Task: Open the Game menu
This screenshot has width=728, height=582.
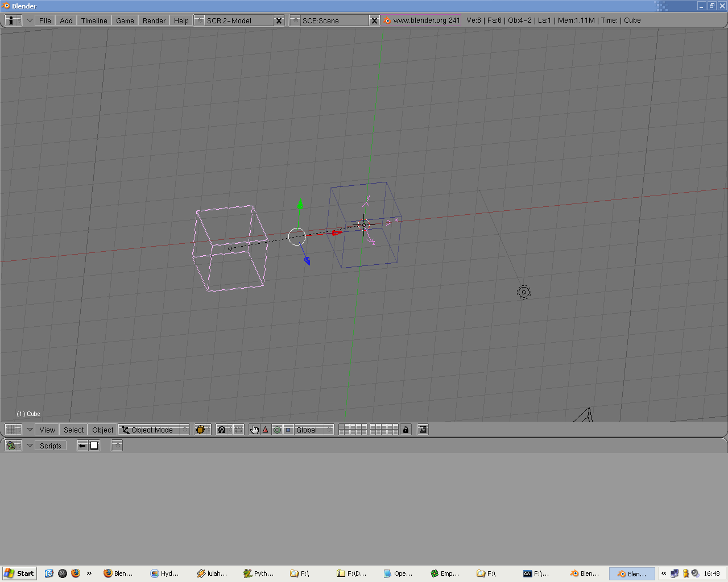Action: [x=125, y=20]
